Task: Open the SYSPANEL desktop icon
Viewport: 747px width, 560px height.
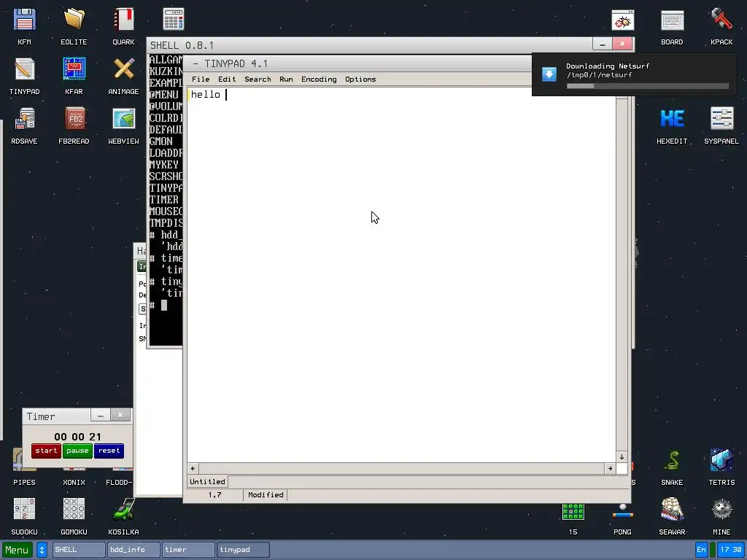Action: point(721,125)
